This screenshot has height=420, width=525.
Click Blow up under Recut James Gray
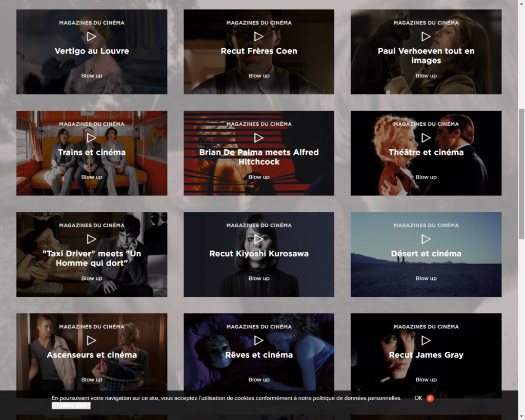(x=426, y=380)
